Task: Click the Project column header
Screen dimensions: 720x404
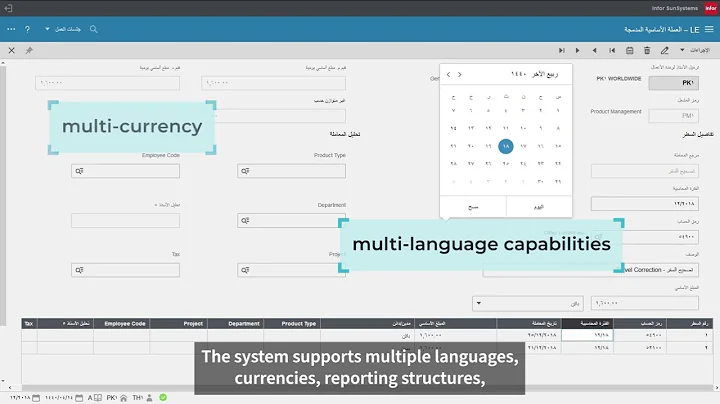Action: pyautogui.click(x=179, y=324)
